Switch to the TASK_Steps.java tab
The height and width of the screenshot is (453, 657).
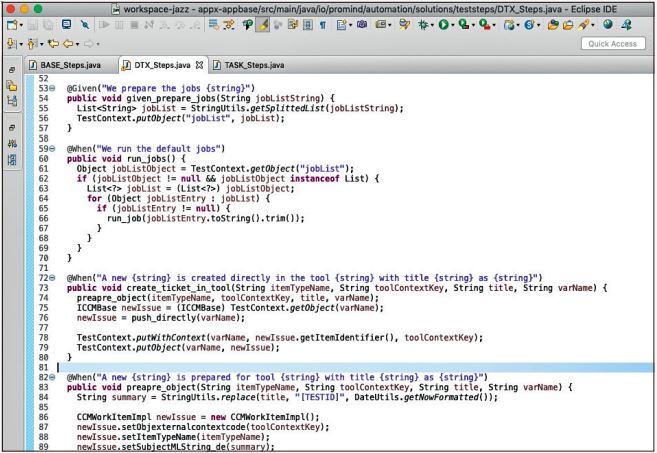point(245,65)
